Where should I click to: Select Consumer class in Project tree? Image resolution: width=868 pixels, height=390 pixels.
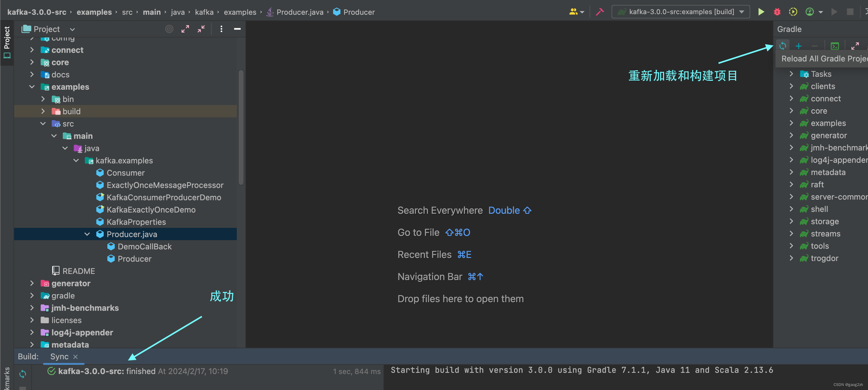(125, 173)
